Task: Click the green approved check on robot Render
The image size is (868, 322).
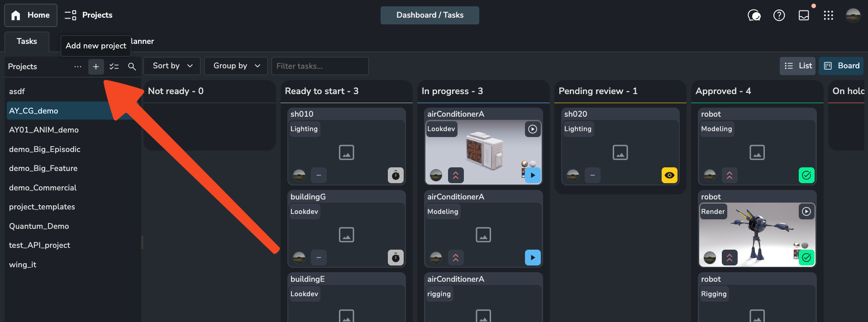Action: pos(806,257)
